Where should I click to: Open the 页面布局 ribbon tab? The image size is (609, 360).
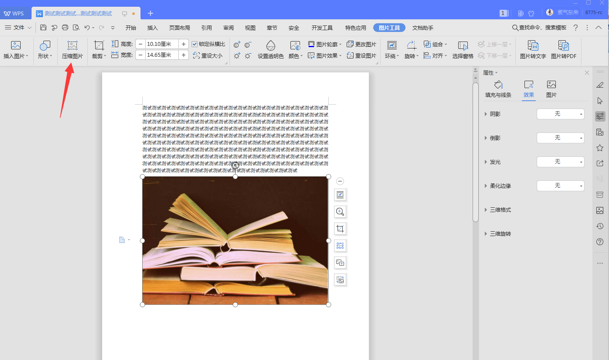(x=179, y=28)
